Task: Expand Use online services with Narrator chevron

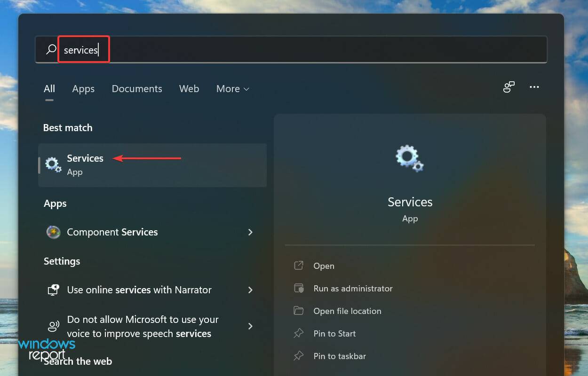Action: (x=250, y=290)
